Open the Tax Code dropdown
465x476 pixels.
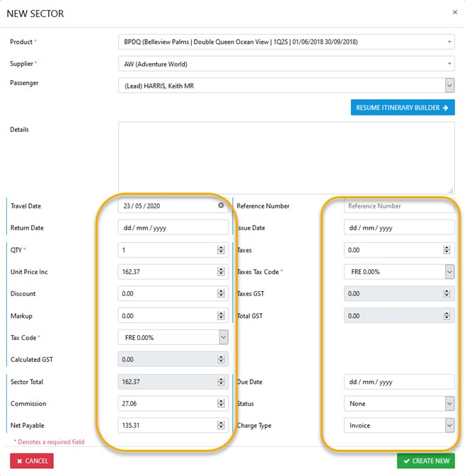tap(223, 337)
